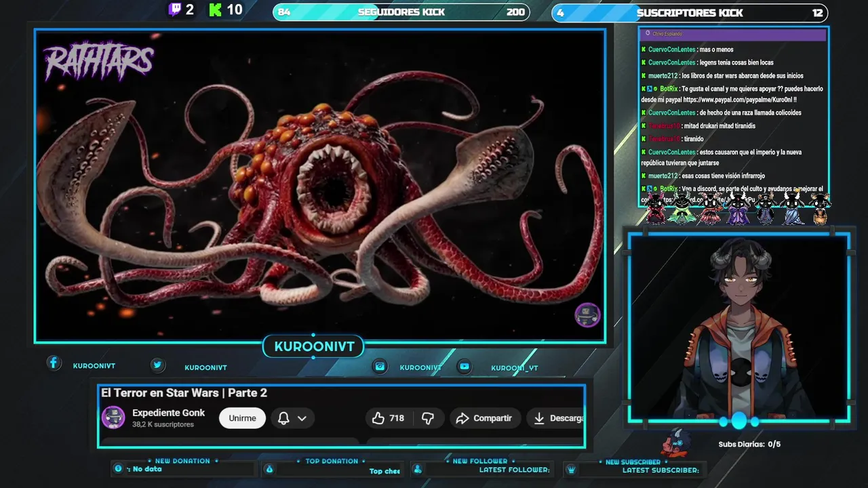The width and height of the screenshot is (868, 488).
Task: Click the Top Donation money bag icon
Action: click(x=269, y=468)
